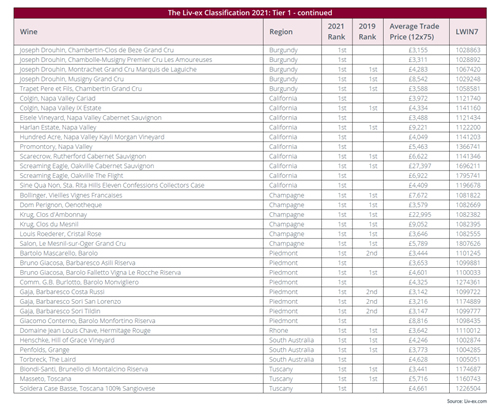The image size is (500, 417).
Task: Select 'Bruno Giacosa, Barbaresco Asili Riserva'
Action: (77, 263)
